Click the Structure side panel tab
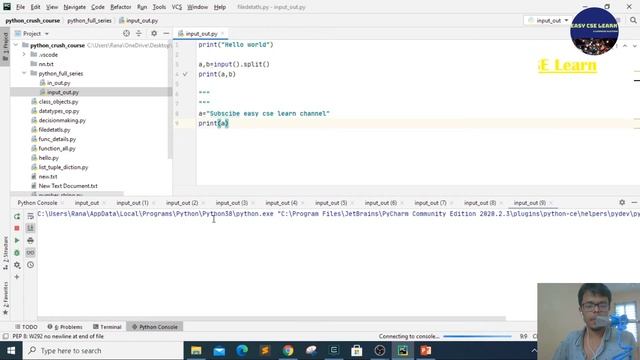640x360 pixels. [x=5, y=253]
